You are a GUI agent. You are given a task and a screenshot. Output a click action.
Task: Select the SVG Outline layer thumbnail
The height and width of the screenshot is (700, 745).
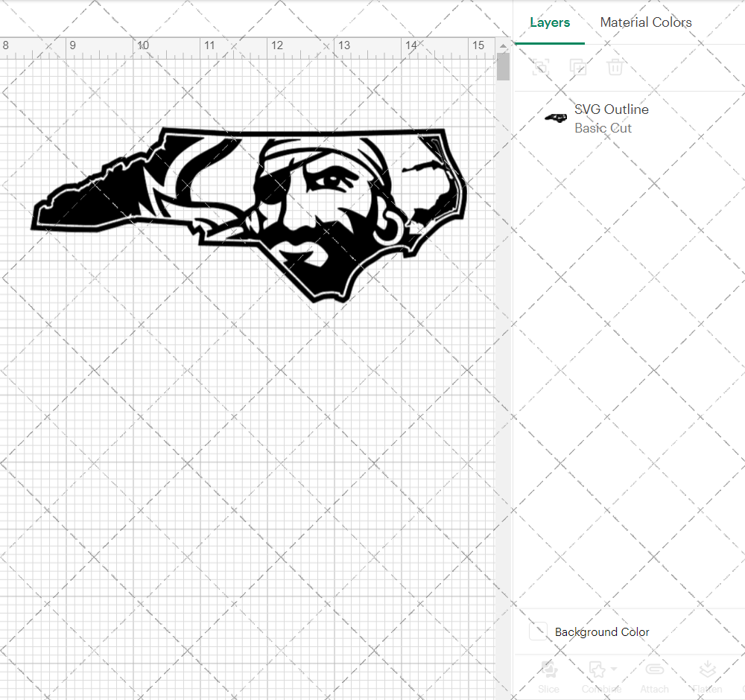pos(556,118)
